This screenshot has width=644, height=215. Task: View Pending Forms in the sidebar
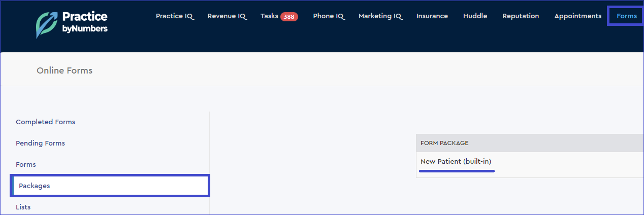point(40,143)
